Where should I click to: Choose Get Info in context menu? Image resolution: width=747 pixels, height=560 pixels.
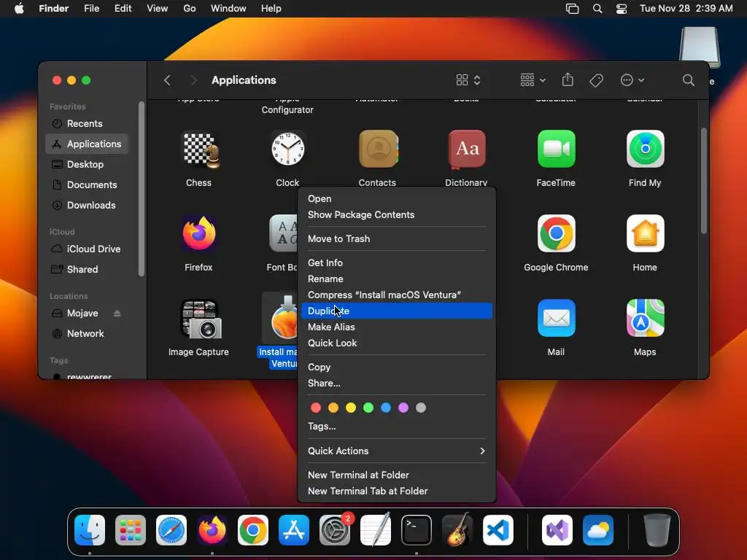[x=396, y=262]
